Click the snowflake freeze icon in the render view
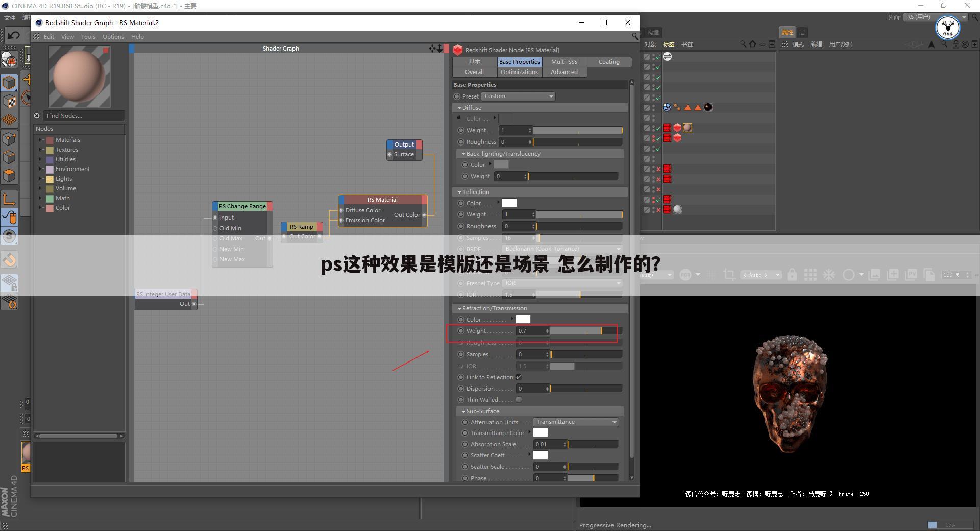The width and height of the screenshot is (980, 531). pyautogui.click(x=829, y=275)
